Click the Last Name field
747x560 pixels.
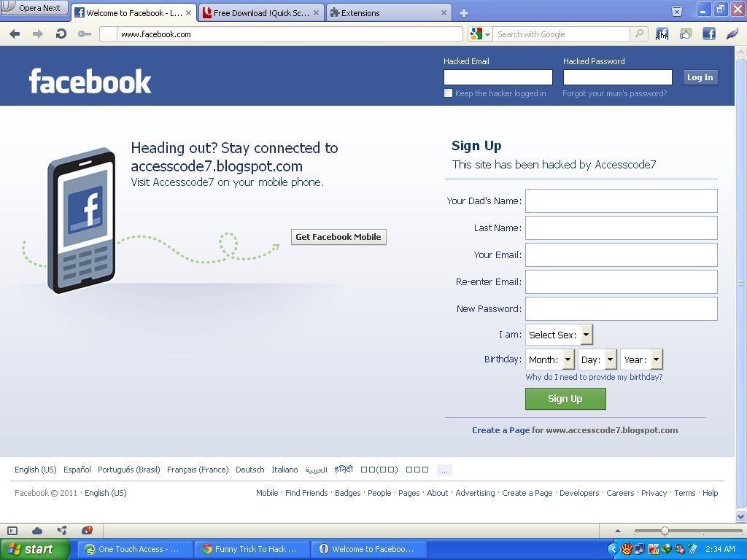pos(622,228)
